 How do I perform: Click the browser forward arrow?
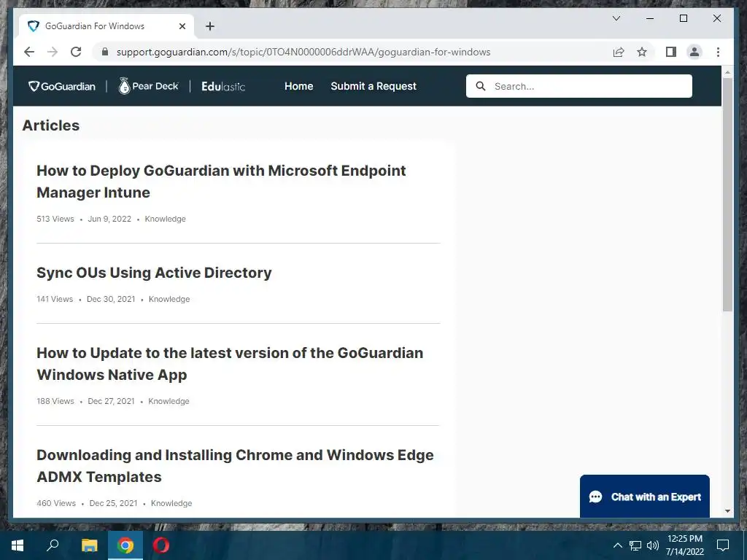[x=53, y=52]
